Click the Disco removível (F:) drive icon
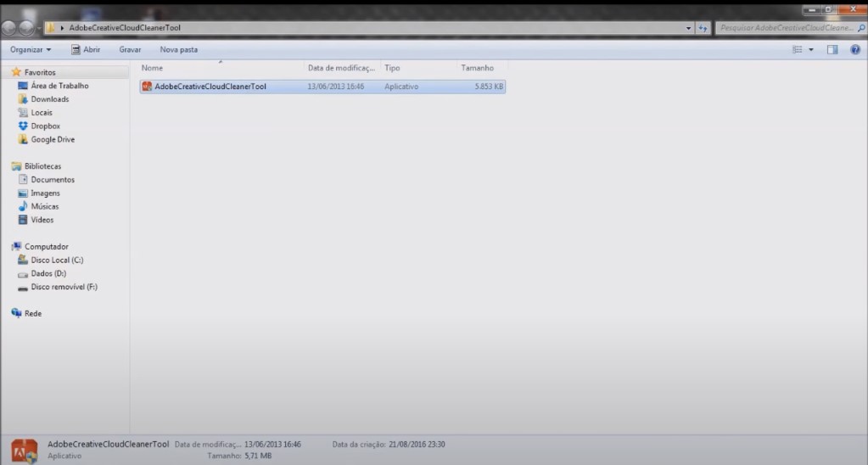The width and height of the screenshot is (868, 465). (23, 288)
